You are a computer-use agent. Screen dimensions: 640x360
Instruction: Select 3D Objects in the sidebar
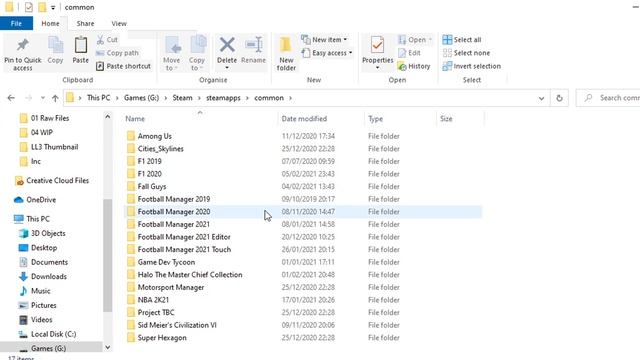point(42,233)
